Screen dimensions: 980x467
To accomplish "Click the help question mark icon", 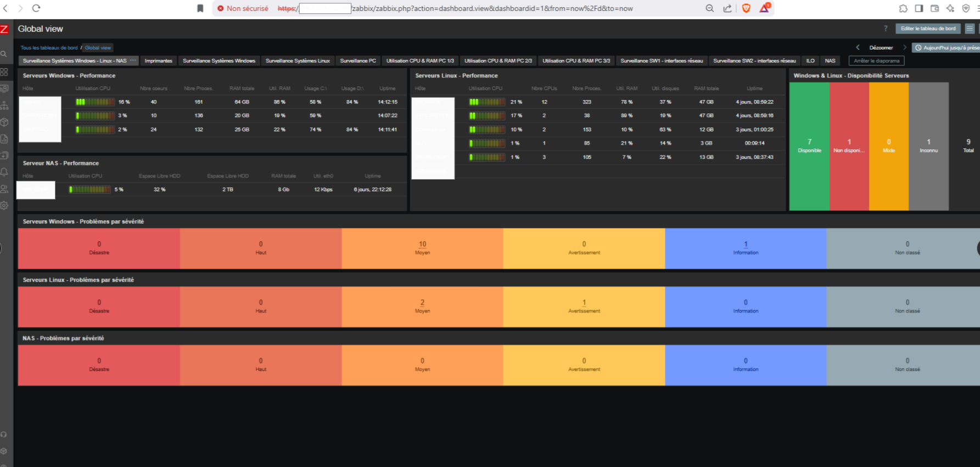I will (x=885, y=29).
